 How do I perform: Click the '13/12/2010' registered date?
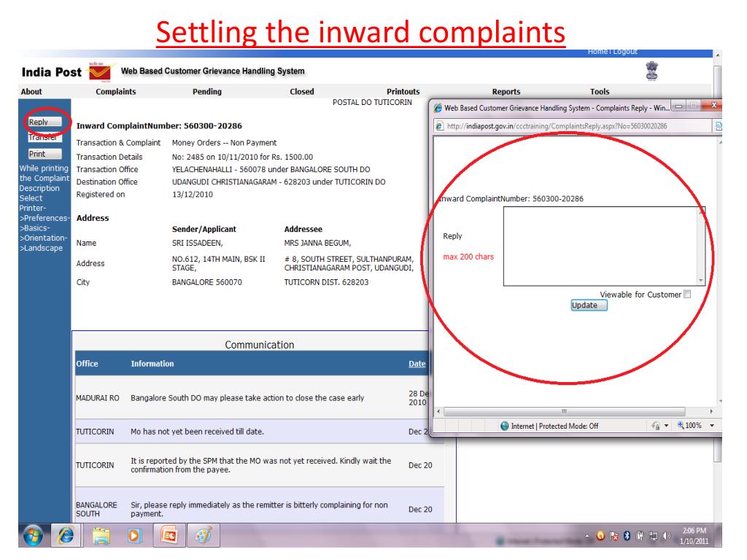click(193, 194)
